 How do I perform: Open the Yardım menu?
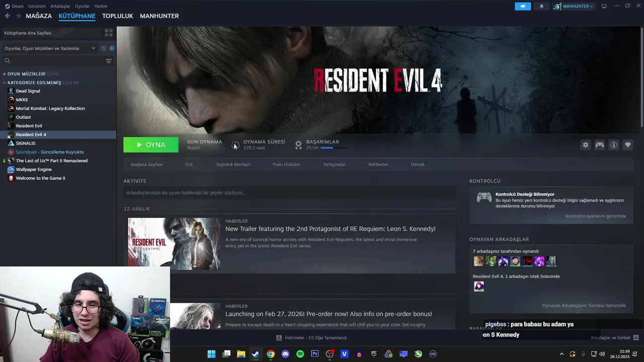click(x=101, y=6)
